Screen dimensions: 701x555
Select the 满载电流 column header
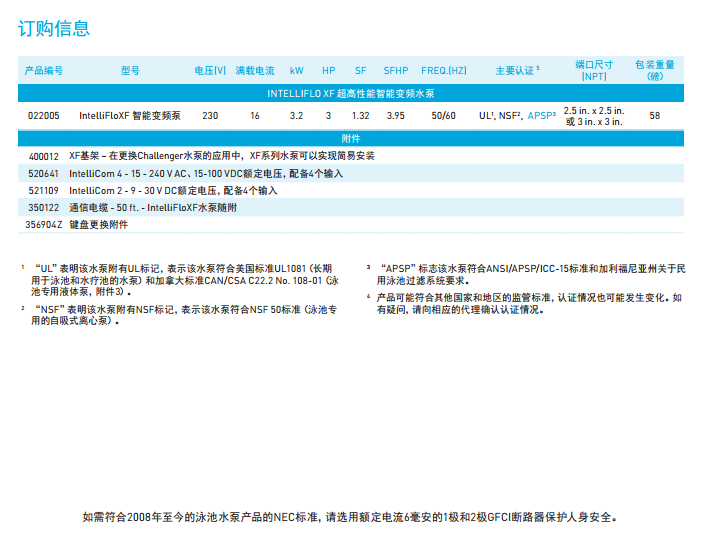255,71
